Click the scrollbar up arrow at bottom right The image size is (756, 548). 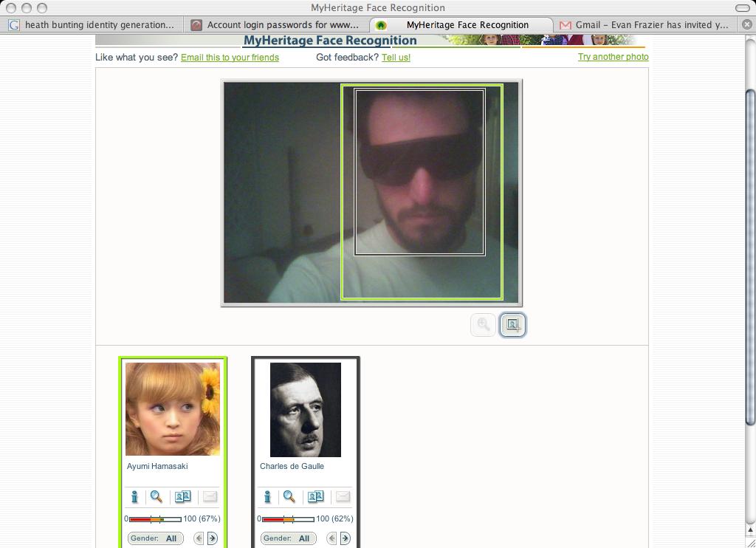(x=750, y=530)
